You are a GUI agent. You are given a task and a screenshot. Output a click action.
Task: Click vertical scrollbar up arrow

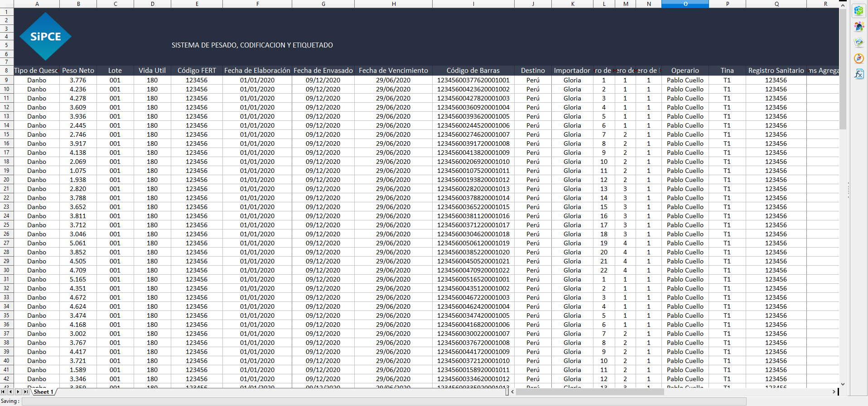click(843, 5)
